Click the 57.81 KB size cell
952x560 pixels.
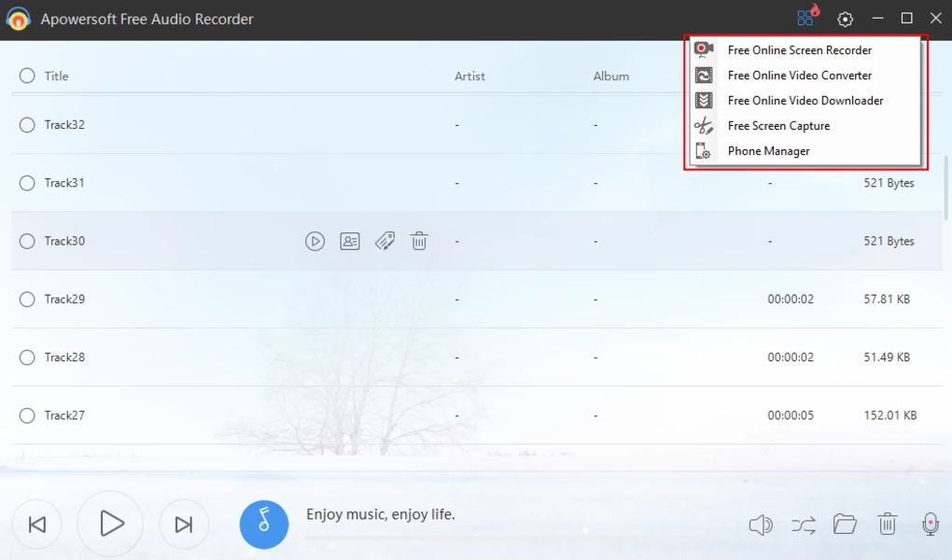[887, 300]
